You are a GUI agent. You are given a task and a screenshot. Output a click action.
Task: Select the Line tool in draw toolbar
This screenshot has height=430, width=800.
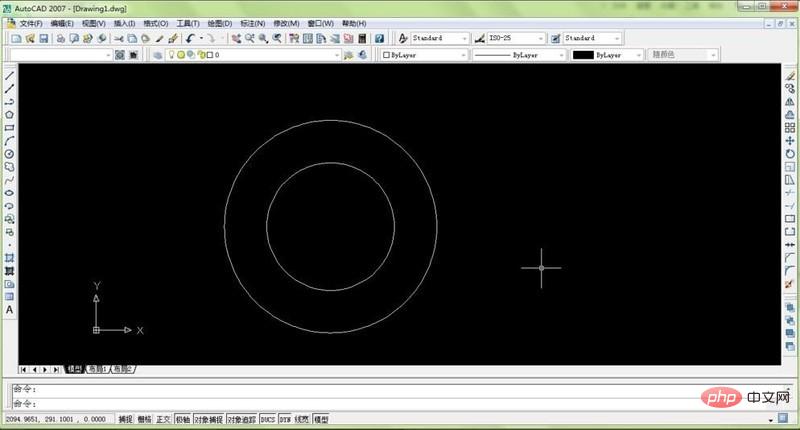coord(9,75)
